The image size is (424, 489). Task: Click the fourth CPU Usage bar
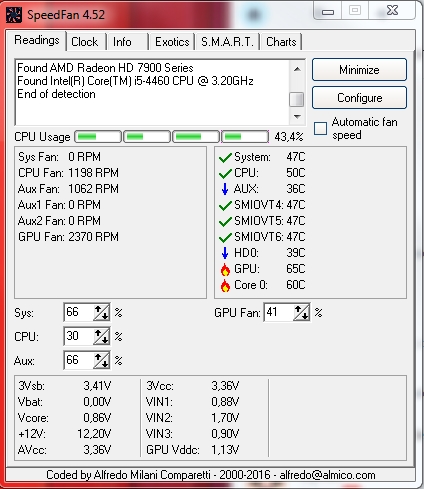coord(245,137)
